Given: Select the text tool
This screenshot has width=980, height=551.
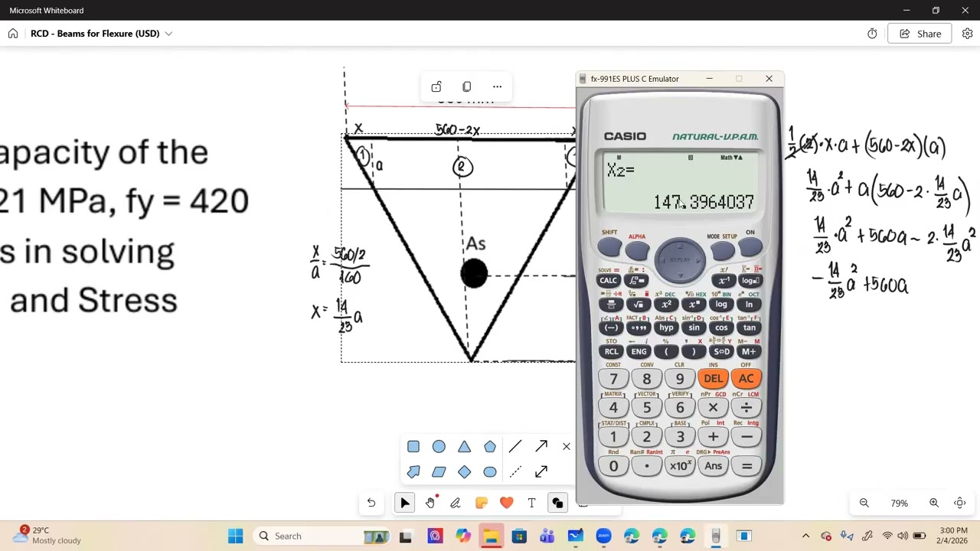Looking at the screenshot, I should (531, 503).
